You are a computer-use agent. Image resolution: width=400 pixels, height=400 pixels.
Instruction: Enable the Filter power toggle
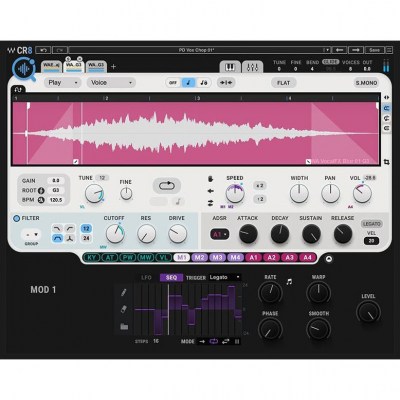[16, 219]
